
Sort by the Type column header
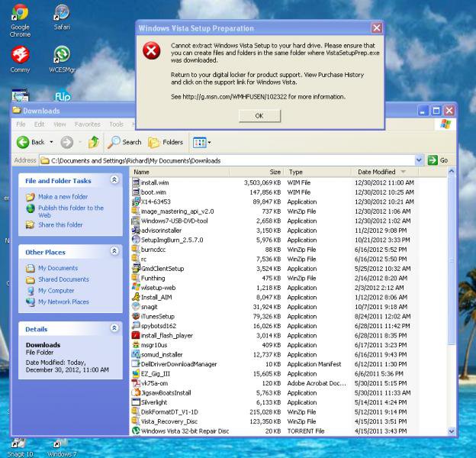pyautogui.click(x=317, y=172)
